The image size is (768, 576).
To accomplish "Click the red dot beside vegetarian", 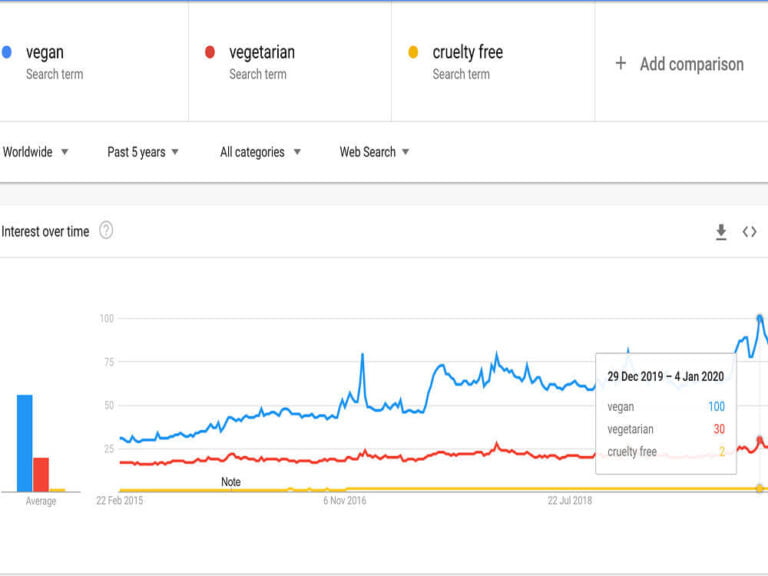I will (x=210, y=52).
